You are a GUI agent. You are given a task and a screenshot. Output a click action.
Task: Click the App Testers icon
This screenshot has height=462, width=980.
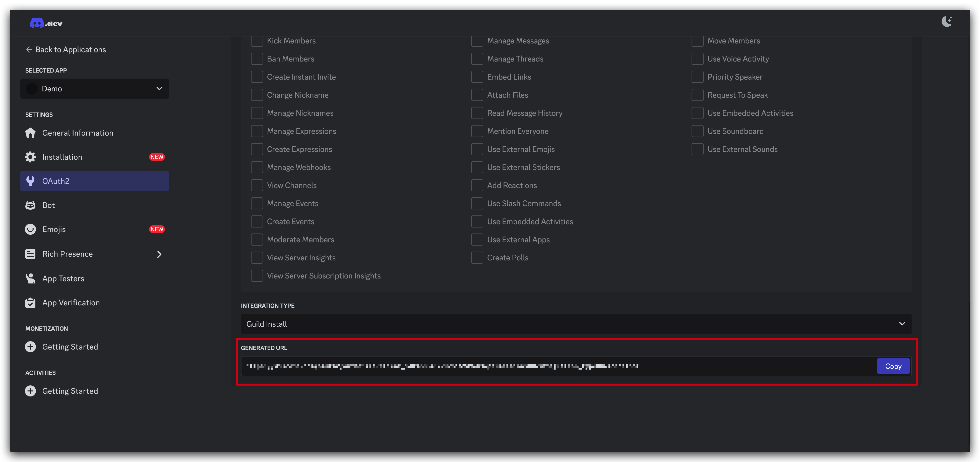tap(30, 278)
